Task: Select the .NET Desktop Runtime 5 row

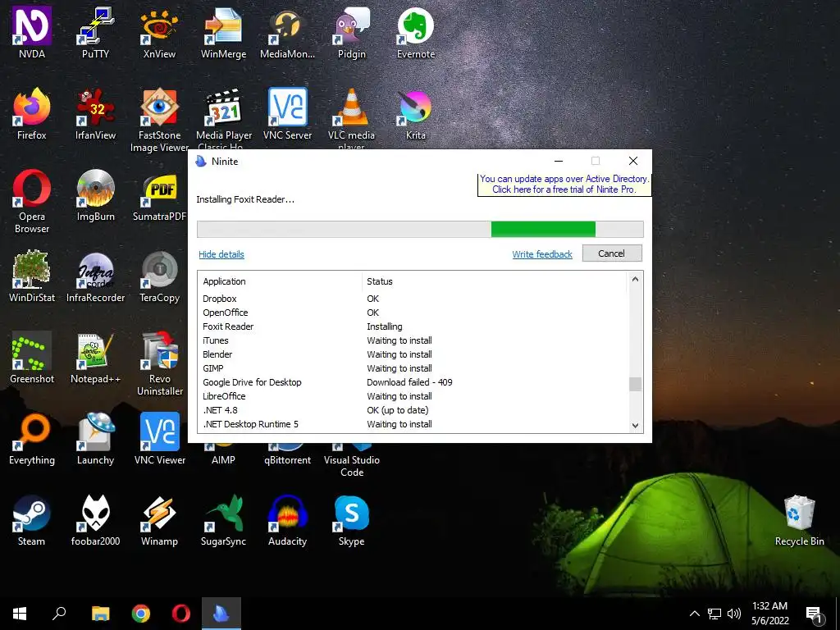Action: point(413,424)
